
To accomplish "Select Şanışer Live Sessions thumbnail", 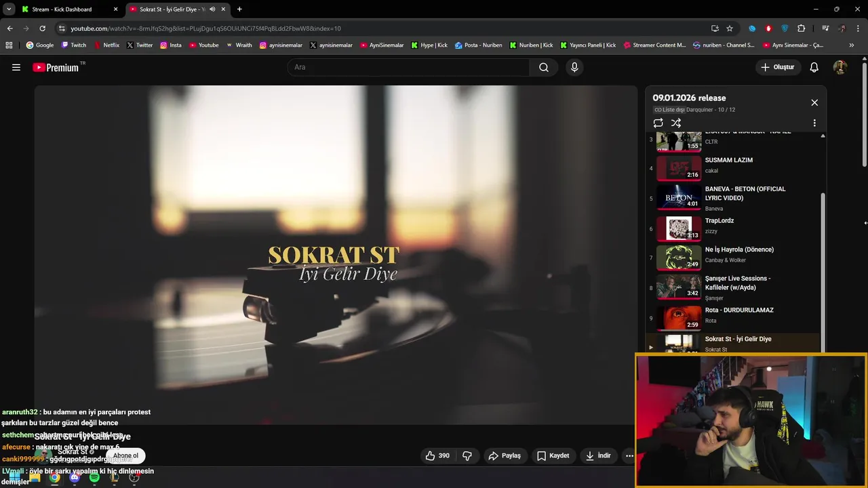I will [x=679, y=286].
